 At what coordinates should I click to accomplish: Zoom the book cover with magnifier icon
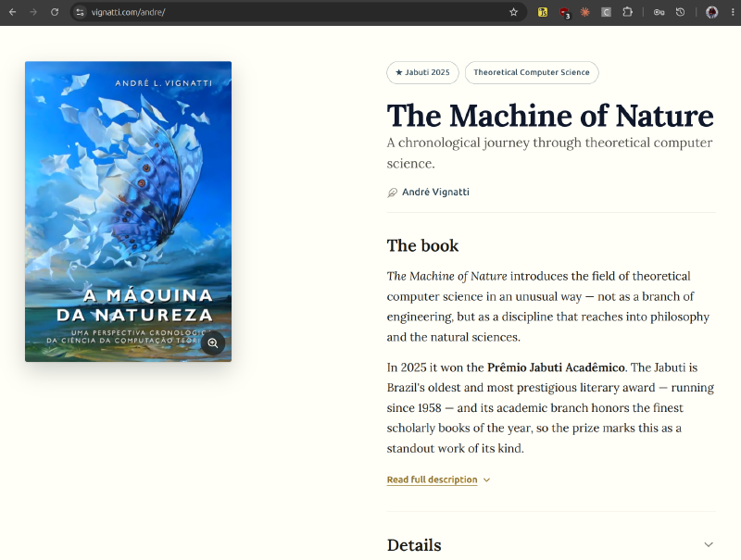[213, 343]
